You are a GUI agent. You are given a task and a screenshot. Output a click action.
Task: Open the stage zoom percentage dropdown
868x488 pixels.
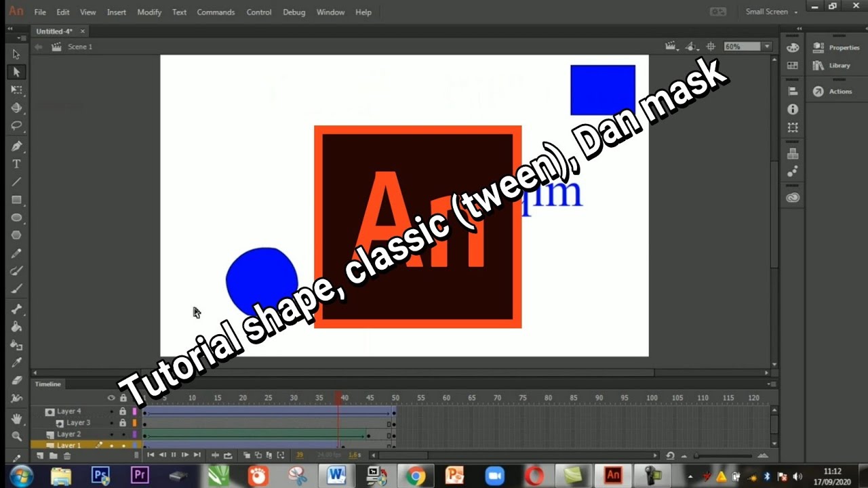768,47
